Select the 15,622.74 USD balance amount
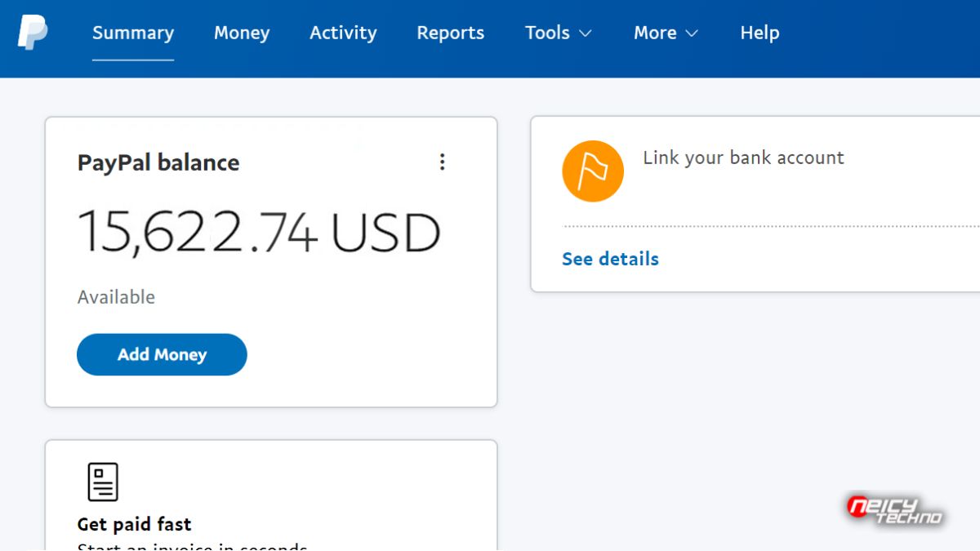This screenshot has height=551, width=980. 259,232
